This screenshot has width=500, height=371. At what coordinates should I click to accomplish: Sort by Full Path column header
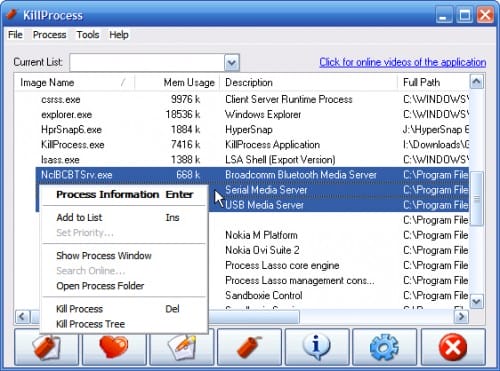[433, 82]
